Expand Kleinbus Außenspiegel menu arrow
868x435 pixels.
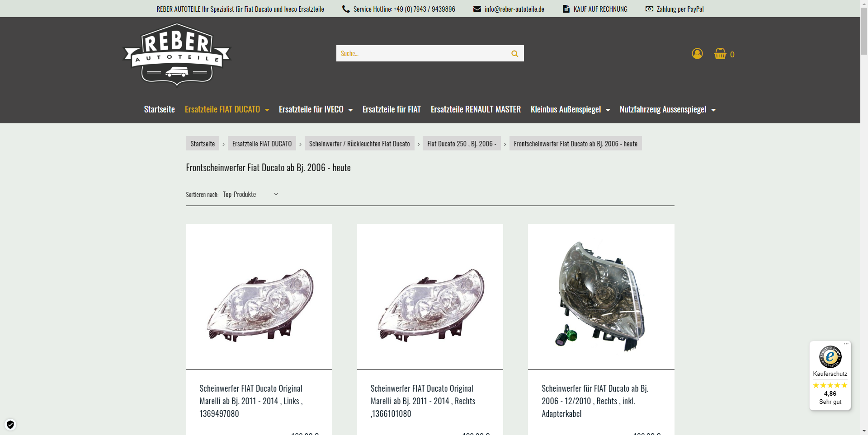608,110
